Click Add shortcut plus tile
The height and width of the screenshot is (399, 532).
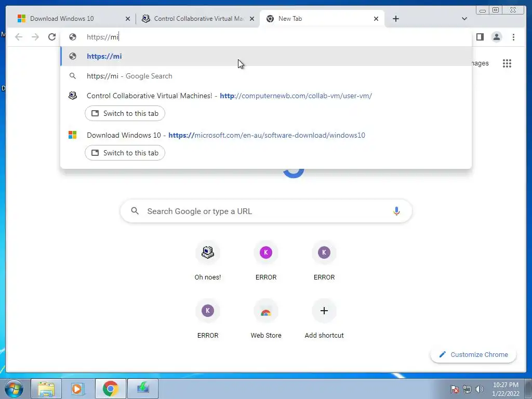(324, 320)
